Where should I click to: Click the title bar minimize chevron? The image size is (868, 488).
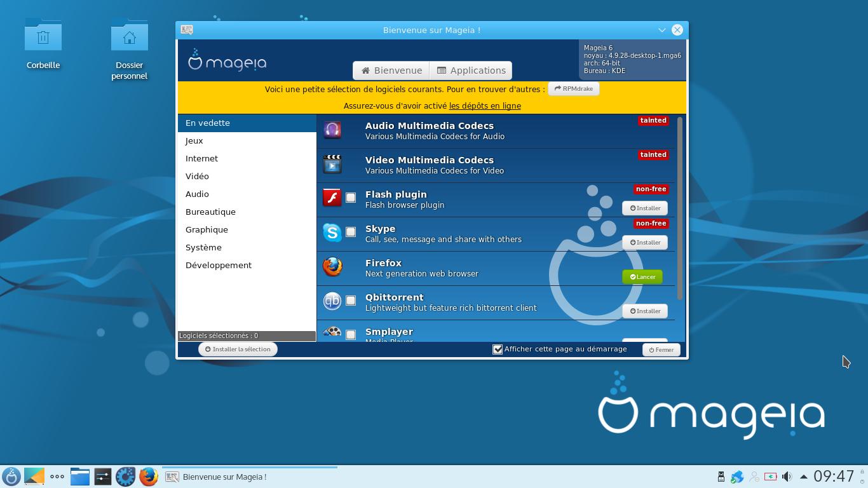click(662, 30)
